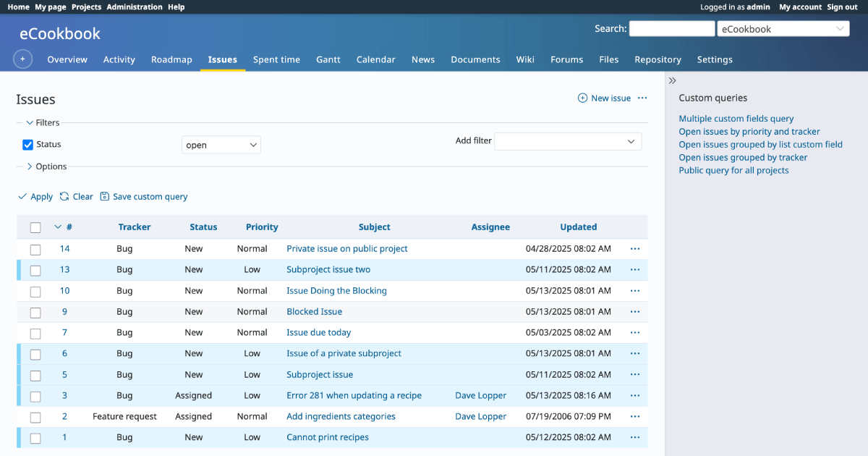Viewport: 868px width, 456px height.
Task: Select checkbox for issue 1
Action: click(x=35, y=439)
